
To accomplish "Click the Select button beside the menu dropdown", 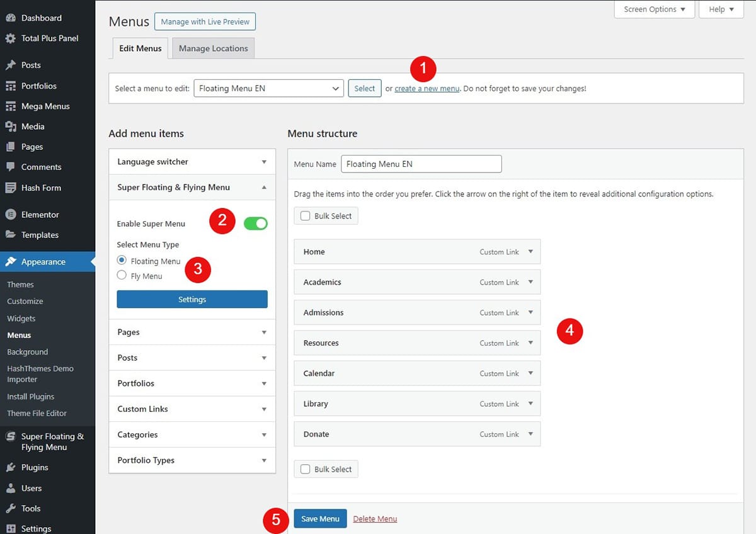I will (365, 89).
